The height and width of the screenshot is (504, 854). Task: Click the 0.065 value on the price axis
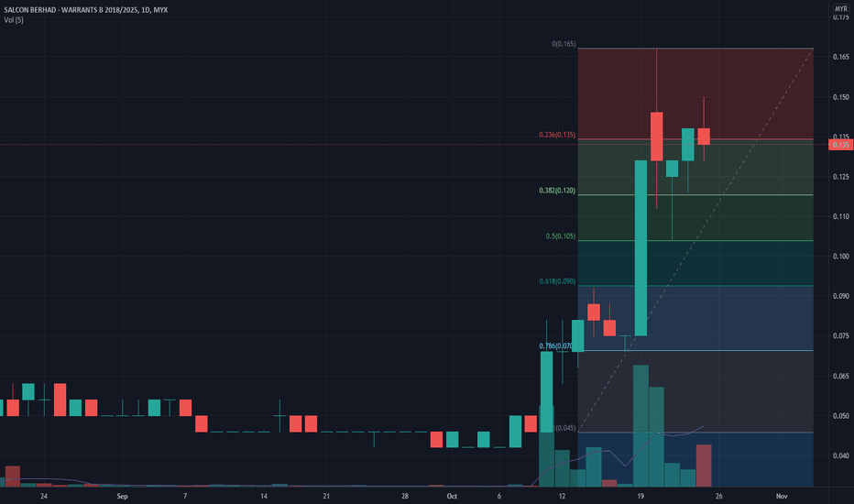click(x=841, y=377)
